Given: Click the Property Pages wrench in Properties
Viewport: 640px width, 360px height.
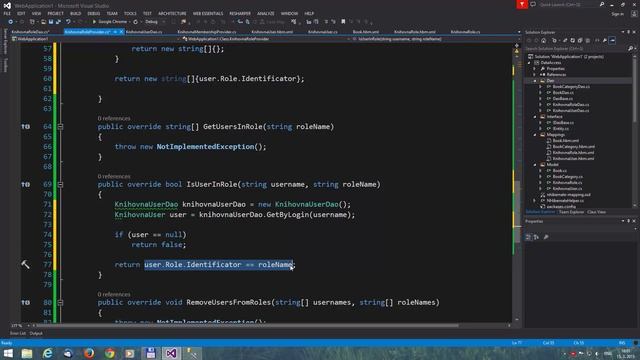Looking at the screenshot, I should [546, 237].
